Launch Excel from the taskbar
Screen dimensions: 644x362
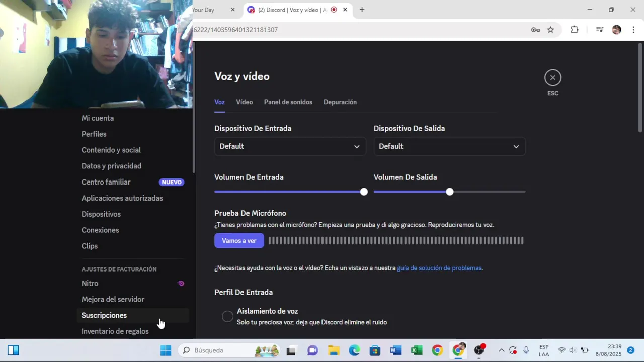[417, 350]
